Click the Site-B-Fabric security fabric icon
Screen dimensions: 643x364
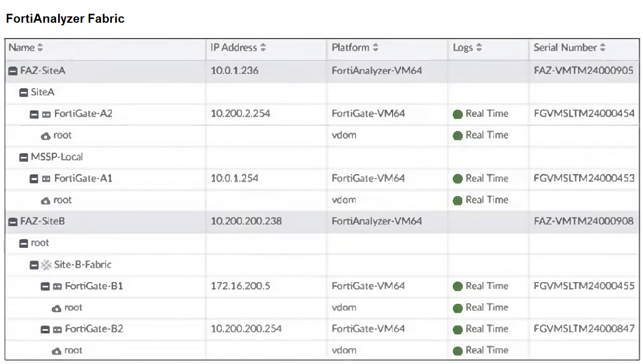46,265
